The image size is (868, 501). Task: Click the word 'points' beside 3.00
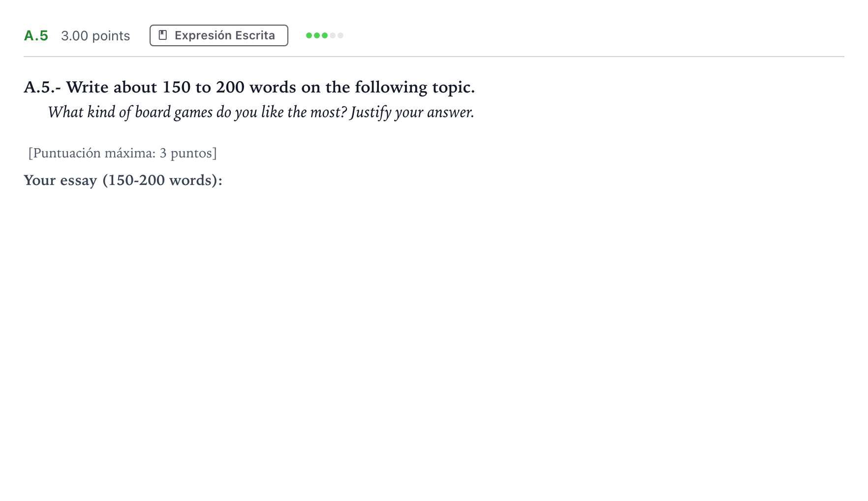click(x=111, y=36)
